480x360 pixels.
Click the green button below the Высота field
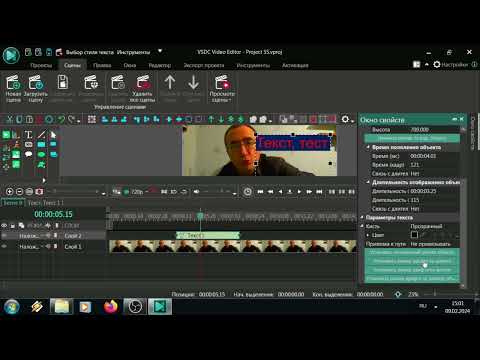pyautogui.click(x=412, y=138)
